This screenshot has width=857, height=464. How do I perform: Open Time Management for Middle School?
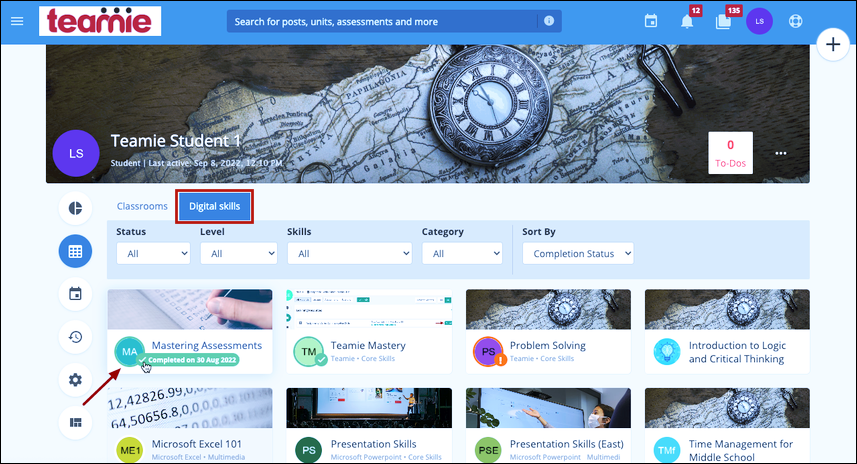pos(741,450)
